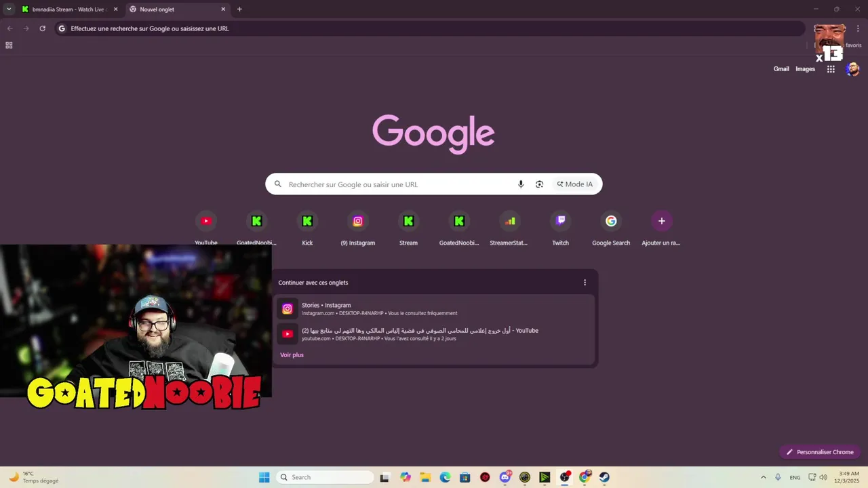Open the Kick shortcut tile
Viewport: 868px width, 488px height.
(x=307, y=228)
